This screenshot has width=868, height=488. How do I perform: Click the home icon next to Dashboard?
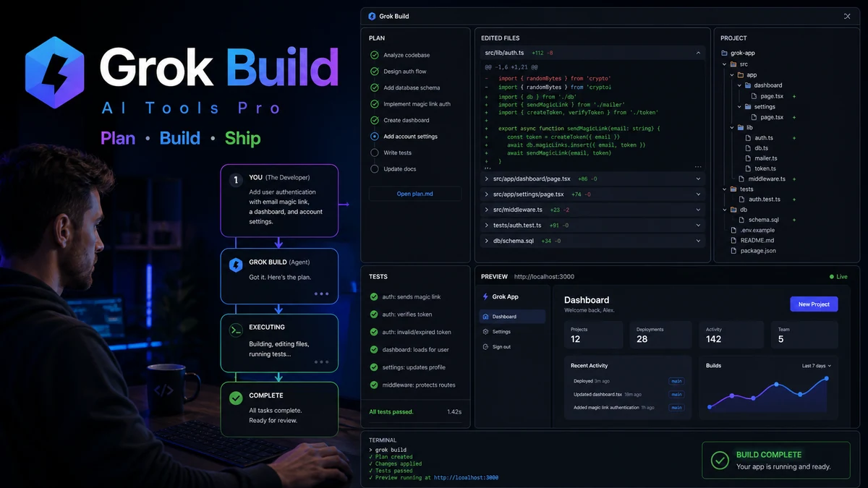[485, 317]
